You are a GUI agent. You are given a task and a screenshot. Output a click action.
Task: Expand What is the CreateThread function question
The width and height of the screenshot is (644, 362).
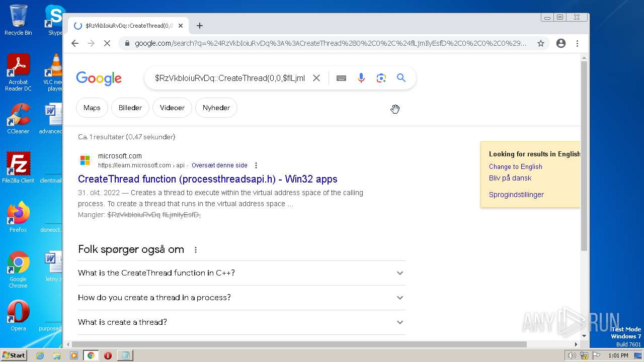coord(242,273)
